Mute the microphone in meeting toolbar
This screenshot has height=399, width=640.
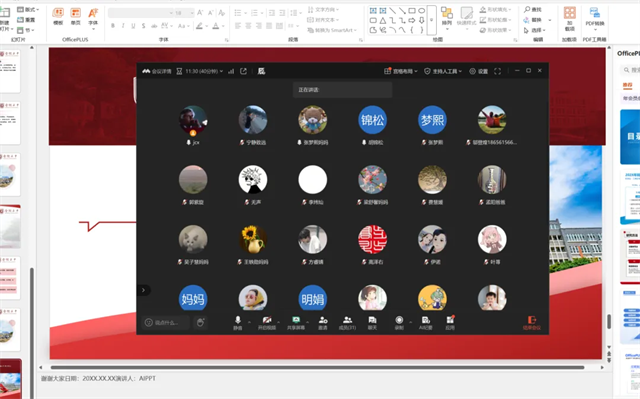(238, 322)
